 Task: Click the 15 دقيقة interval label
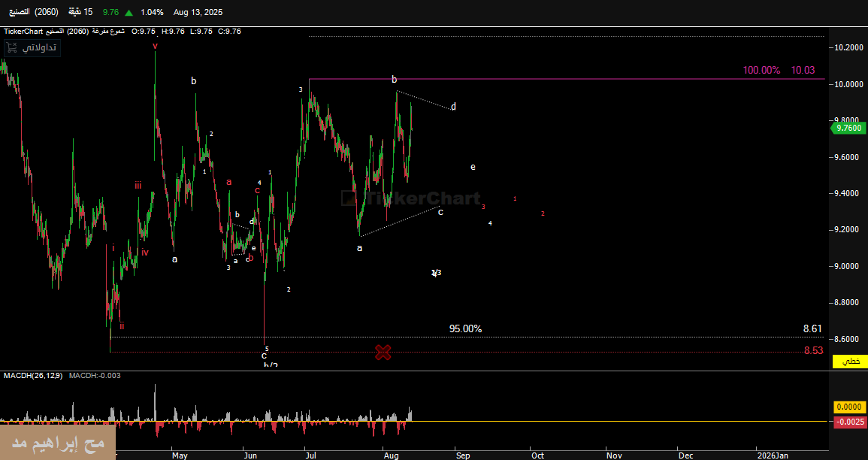click(x=80, y=12)
